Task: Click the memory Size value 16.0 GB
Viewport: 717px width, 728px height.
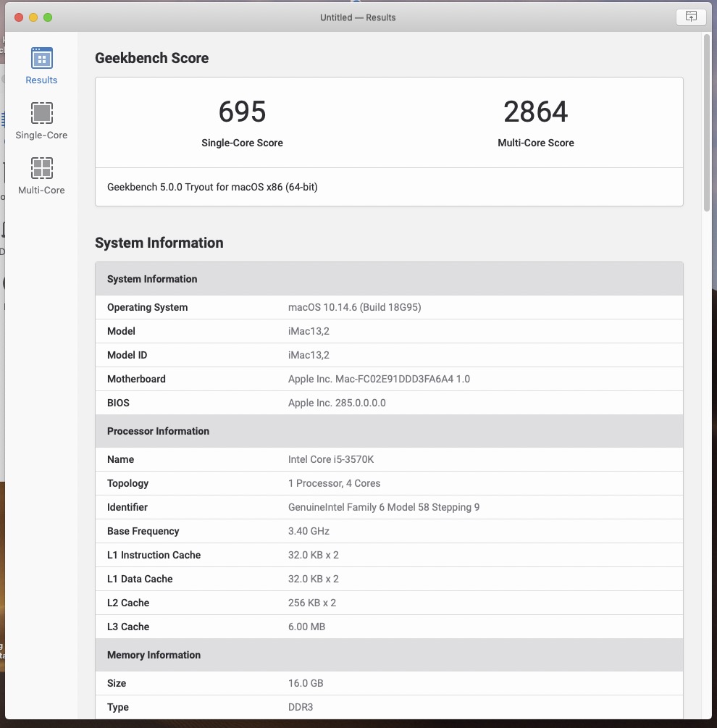Action: [x=306, y=683]
